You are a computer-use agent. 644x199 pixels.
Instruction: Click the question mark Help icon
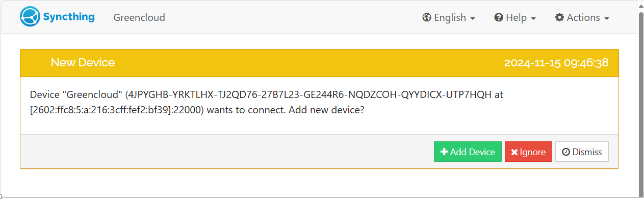point(499,17)
